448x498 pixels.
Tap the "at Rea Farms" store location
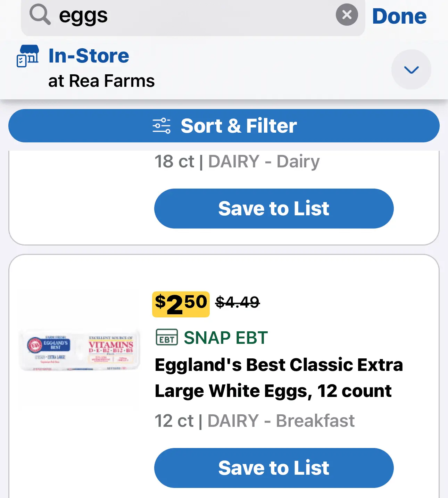[101, 81]
